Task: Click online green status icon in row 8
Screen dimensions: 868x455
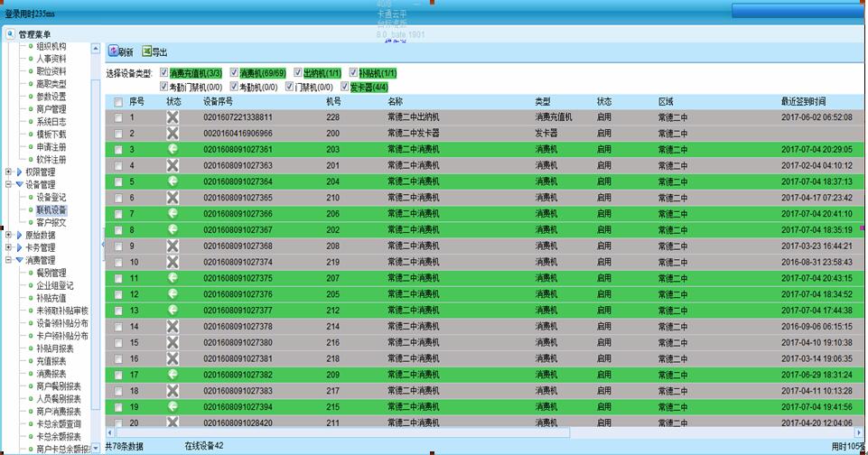Action: coord(173,229)
